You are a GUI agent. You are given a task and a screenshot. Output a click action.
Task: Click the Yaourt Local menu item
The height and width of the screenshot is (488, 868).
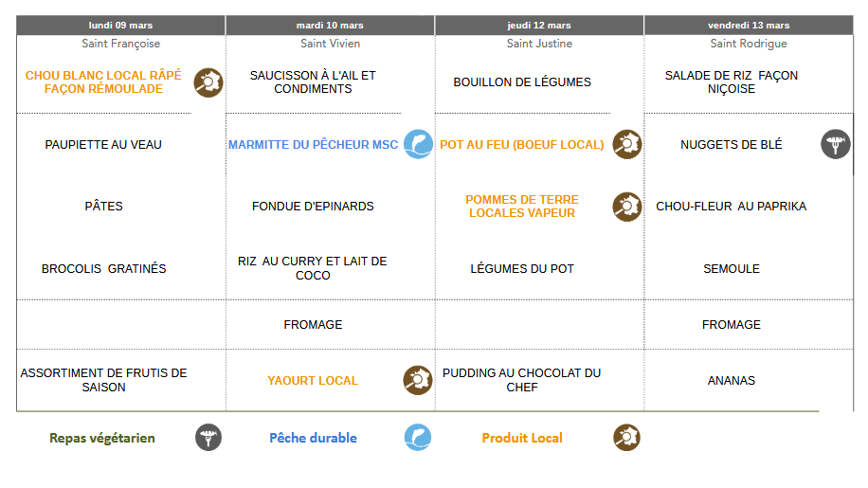[313, 381]
